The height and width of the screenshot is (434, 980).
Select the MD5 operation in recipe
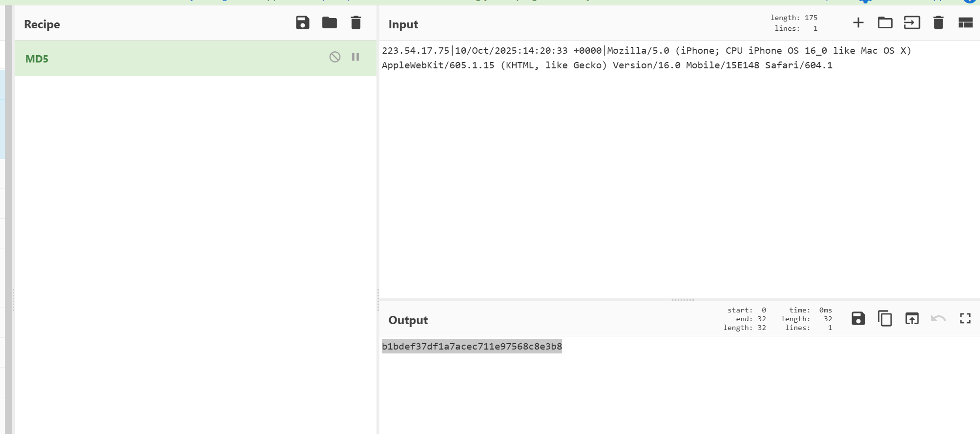tap(196, 59)
